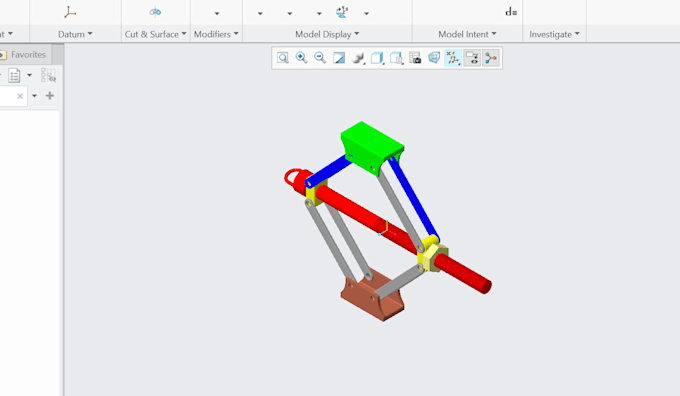Viewport: 680px width, 396px height.
Task: Click the Repaint screen icon
Action: click(339, 58)
